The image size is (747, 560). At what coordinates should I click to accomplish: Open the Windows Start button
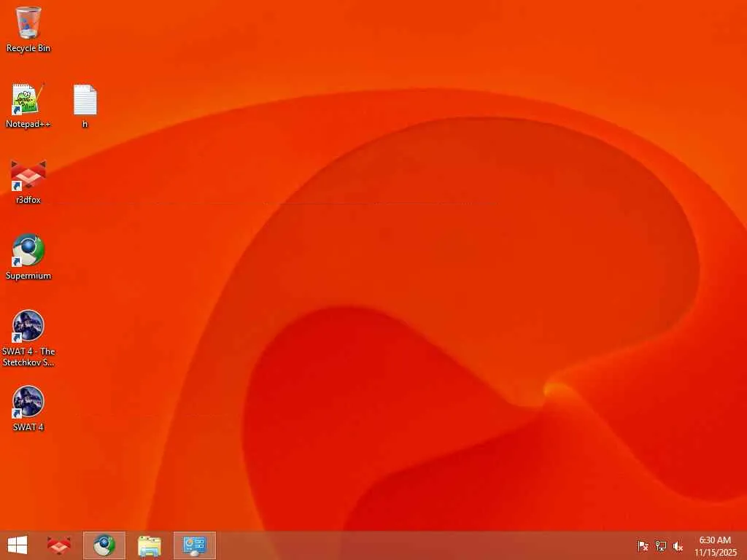[x=18, y=545]
